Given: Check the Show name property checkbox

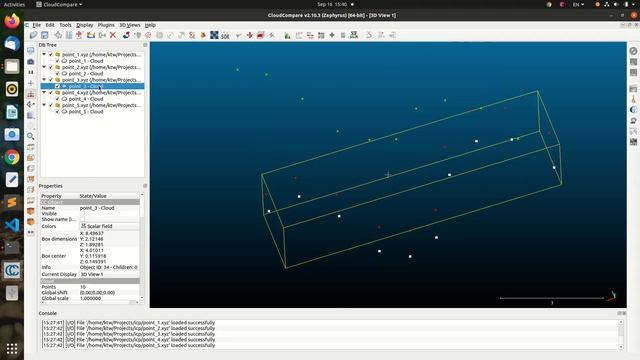Looking at the screenshot, I should 82,219.
